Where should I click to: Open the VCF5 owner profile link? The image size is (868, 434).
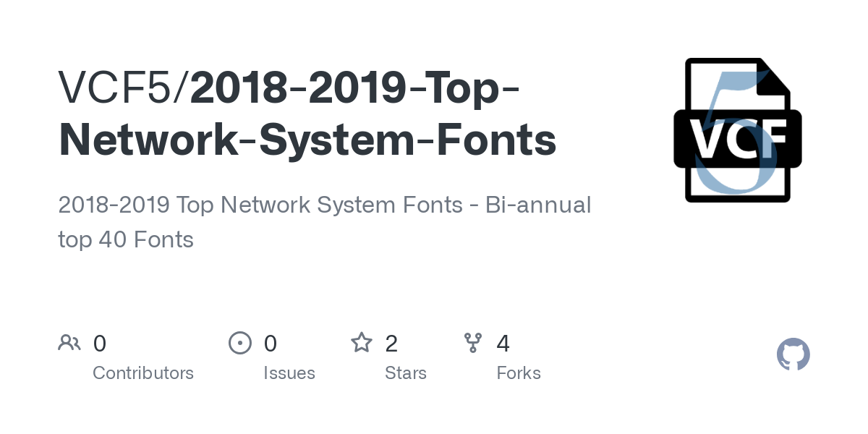click(x=116, y=88)
